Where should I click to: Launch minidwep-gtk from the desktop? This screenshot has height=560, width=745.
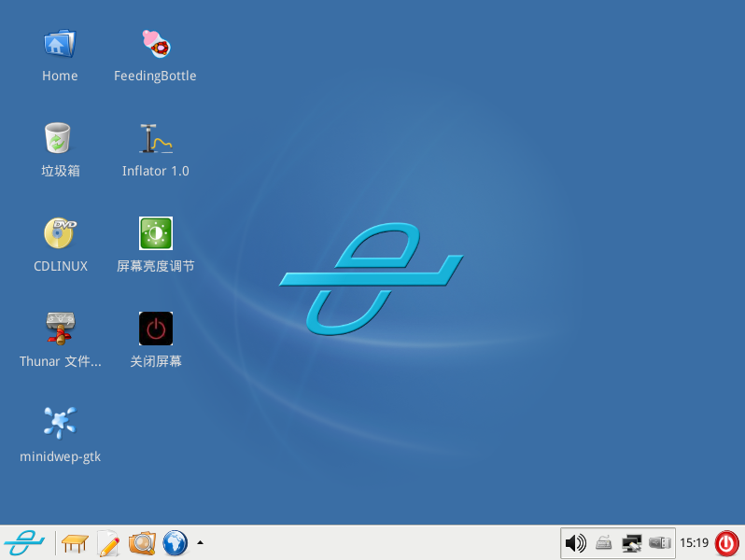coord(60,422)
